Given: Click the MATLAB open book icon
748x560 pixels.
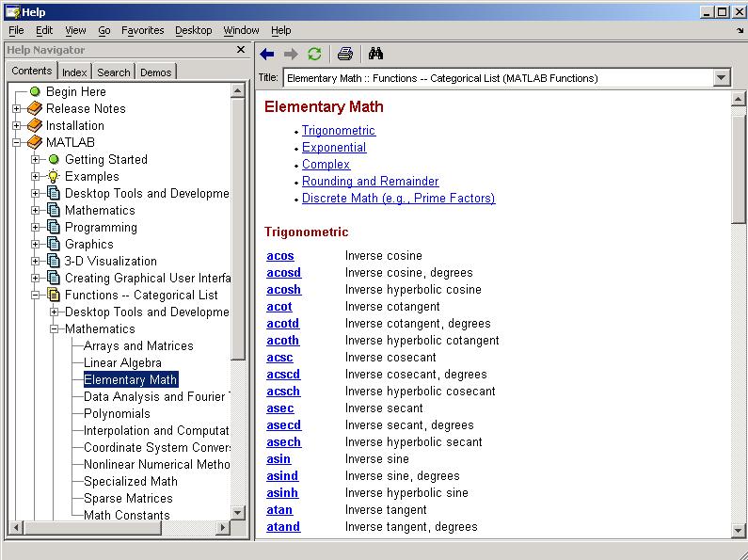Looking at the screenshot, I should 35,142.
